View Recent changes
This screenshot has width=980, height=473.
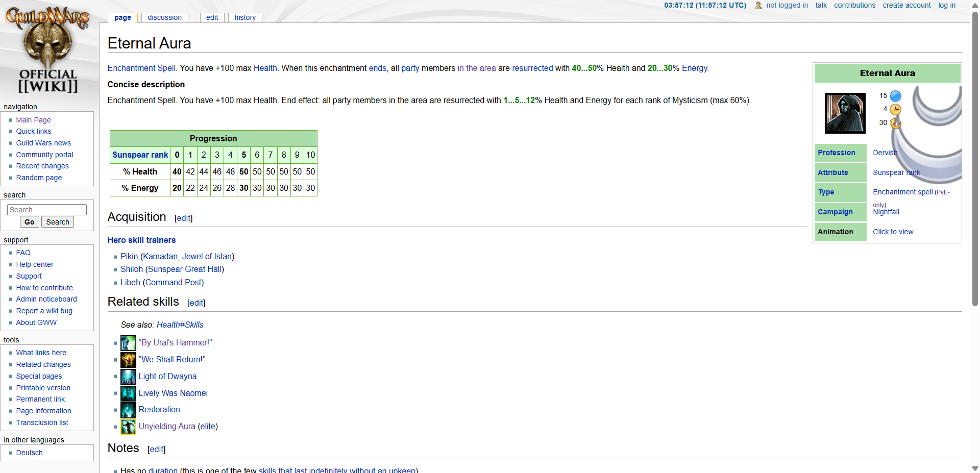[x=42, y=166]
